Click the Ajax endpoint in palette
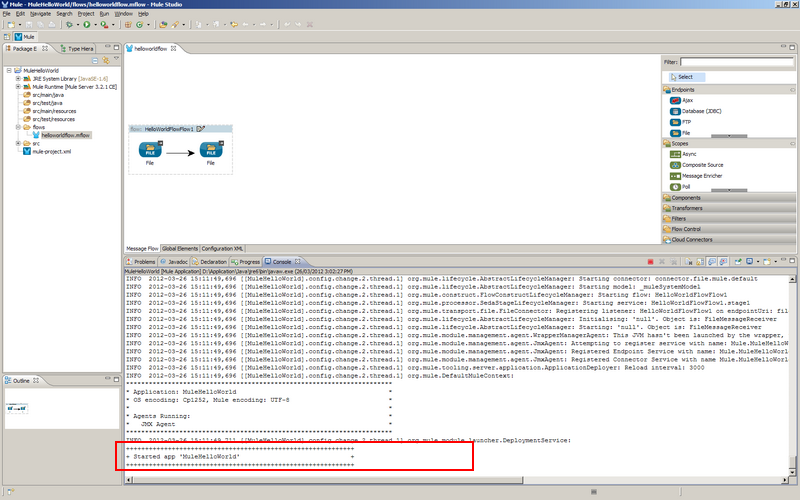The image size is (800, 500). [682, 101]
